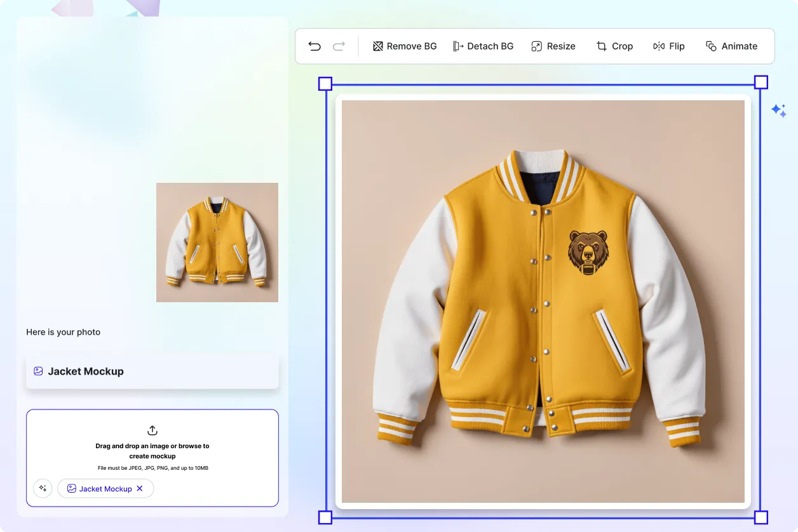This screenshot has width=798, height=532.
Task: Click the Redo arrow icon
Action: coord(339,46)
